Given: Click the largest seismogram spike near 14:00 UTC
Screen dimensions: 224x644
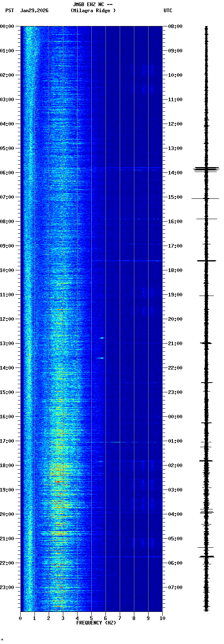Looking at the screenshot, I should (x=206, y=168).
